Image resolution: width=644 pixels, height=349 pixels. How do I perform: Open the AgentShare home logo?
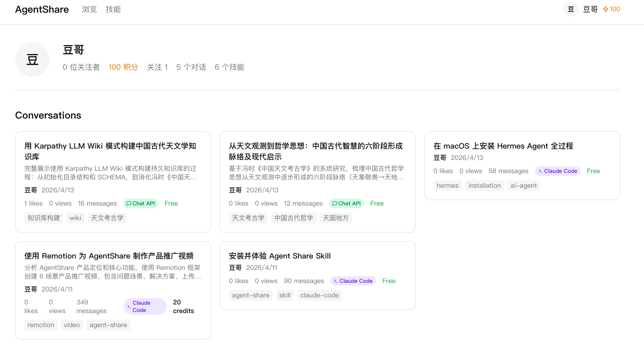[x=42, y=9]
